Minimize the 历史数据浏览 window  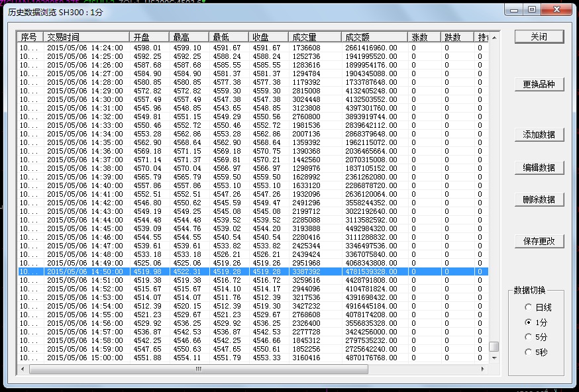pyautogui.click(x=515, y=10)
